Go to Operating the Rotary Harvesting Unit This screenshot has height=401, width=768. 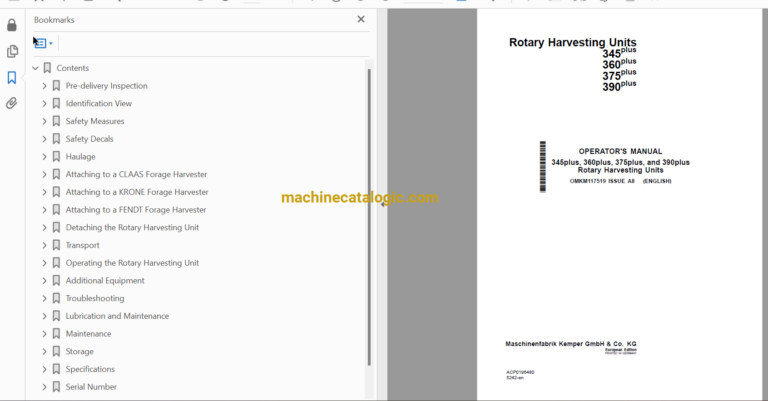(x=132, y=263)
